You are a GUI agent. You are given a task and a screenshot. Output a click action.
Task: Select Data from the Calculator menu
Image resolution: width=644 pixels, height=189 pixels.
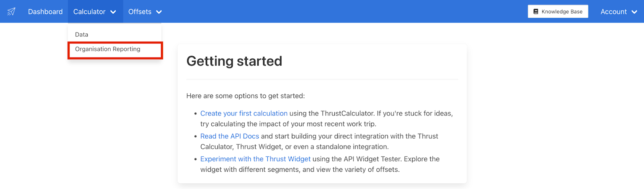[82, 35]
